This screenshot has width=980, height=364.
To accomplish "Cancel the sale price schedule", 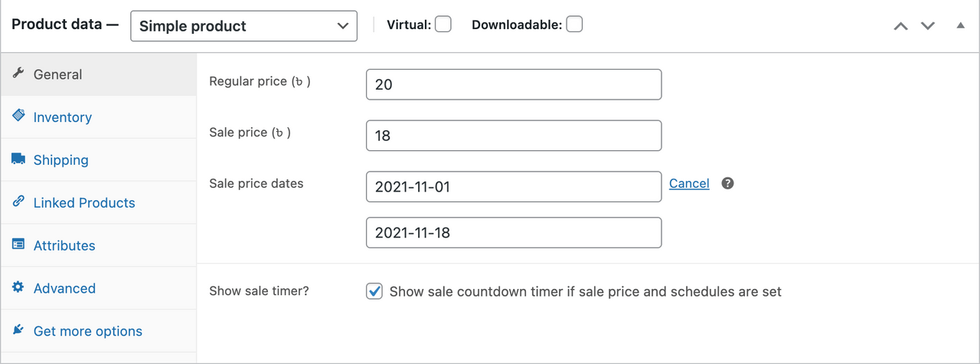I will click(689, 184).
